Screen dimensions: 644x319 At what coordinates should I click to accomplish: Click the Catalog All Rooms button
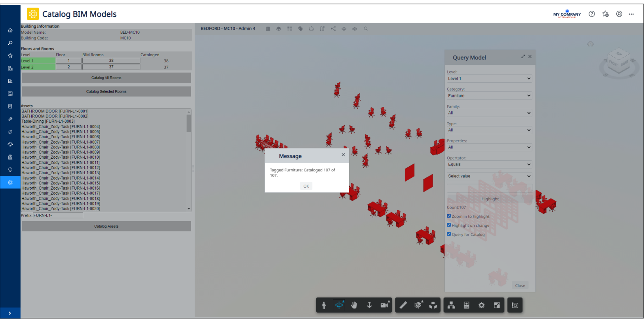106,78
